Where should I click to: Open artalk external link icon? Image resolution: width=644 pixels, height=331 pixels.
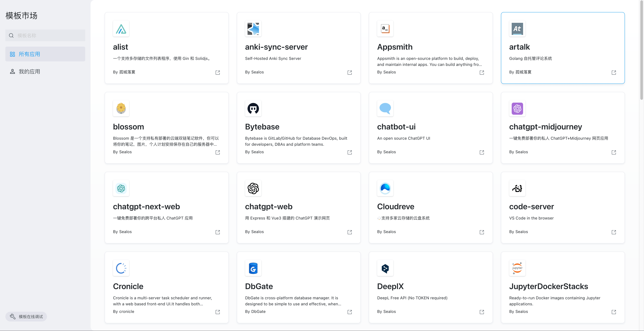pos(614,72)
